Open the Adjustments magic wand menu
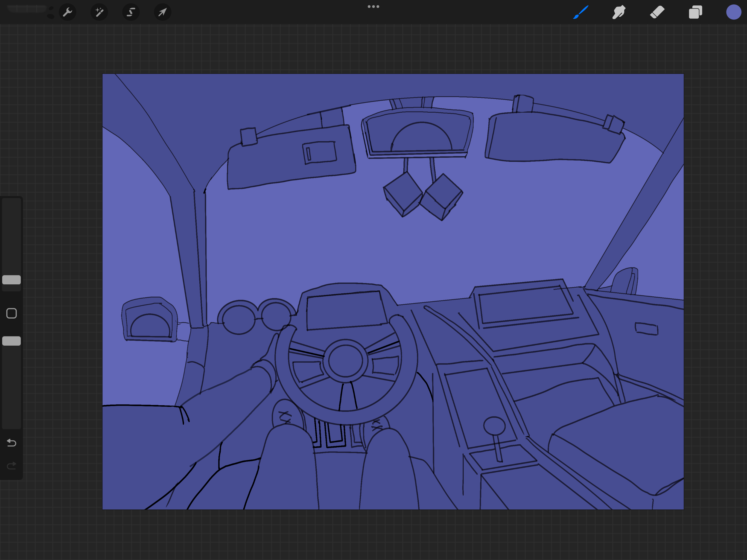The width and height of the screenshot is (747, 560). pos(99,13)
